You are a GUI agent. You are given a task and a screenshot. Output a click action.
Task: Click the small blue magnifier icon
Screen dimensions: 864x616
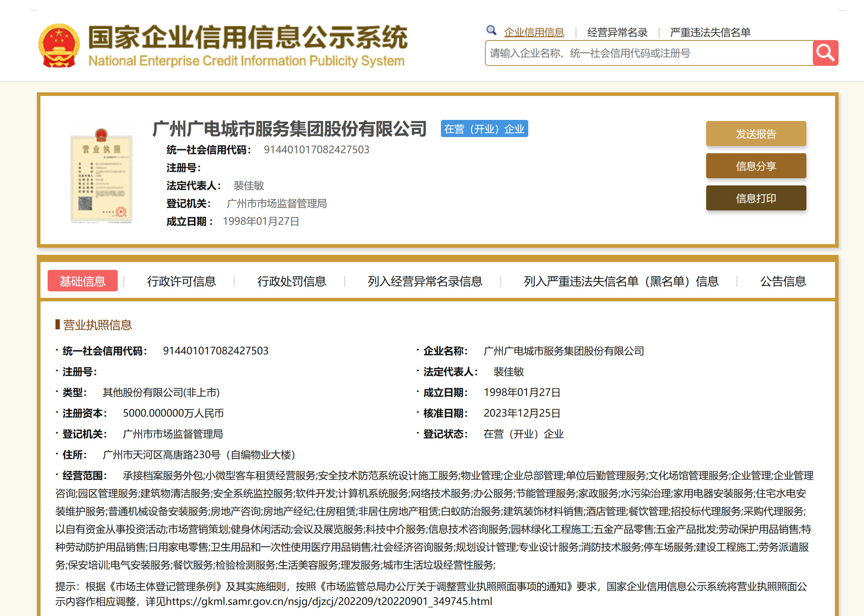point(491,30)
